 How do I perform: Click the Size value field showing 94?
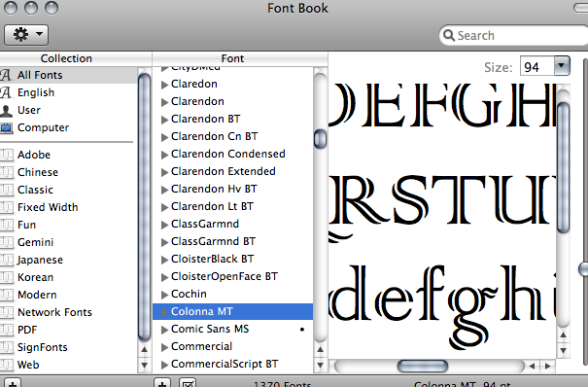point(537,67)
